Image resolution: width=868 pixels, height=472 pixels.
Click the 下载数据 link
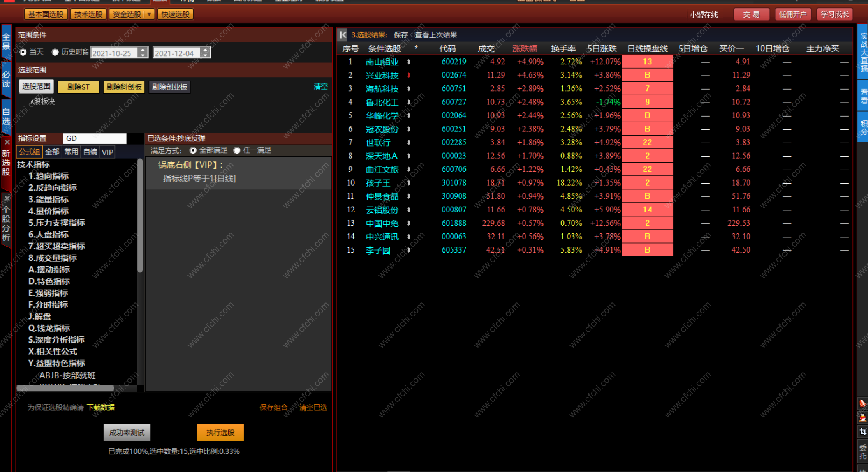[x=100, y=407]
